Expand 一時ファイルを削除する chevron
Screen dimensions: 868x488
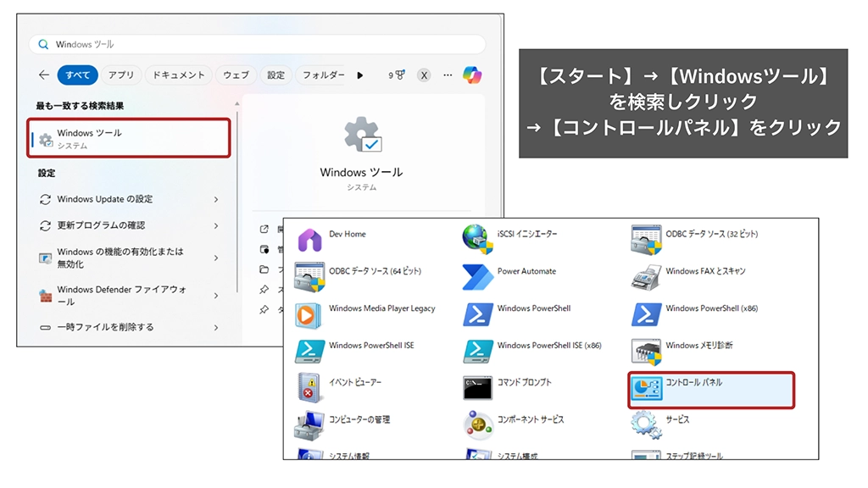[216, 327]
